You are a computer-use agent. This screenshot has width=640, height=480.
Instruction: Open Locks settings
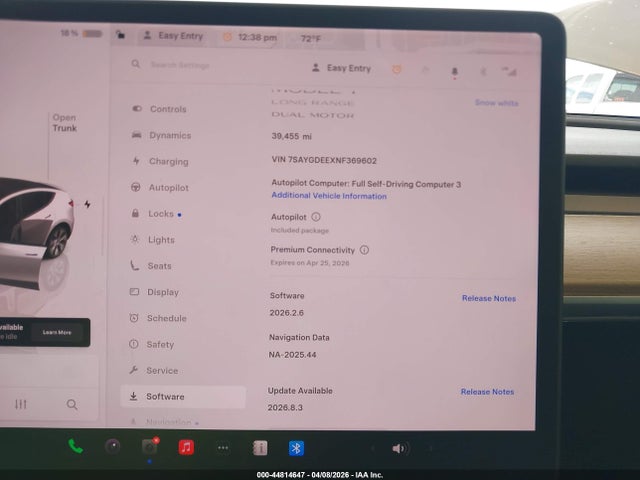[x=155, y=213]
